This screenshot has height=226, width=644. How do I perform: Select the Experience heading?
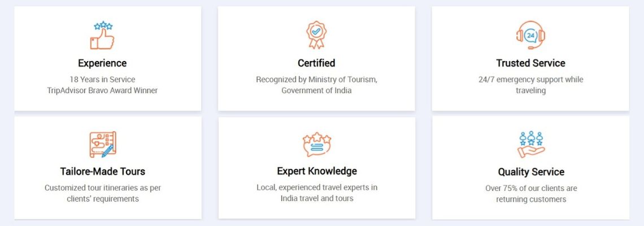[x=102, y=63]
